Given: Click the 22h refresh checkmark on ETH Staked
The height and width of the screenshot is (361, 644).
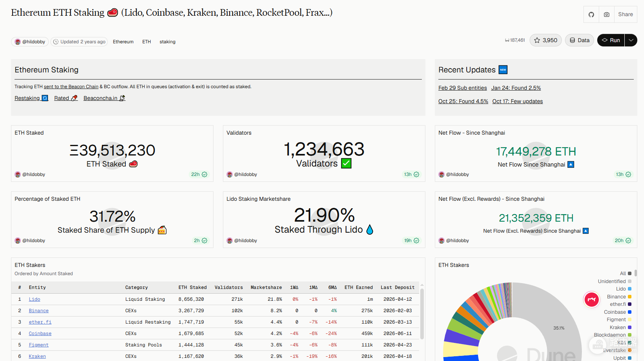Looking at the screenshot, I should (x=204, y=174).
